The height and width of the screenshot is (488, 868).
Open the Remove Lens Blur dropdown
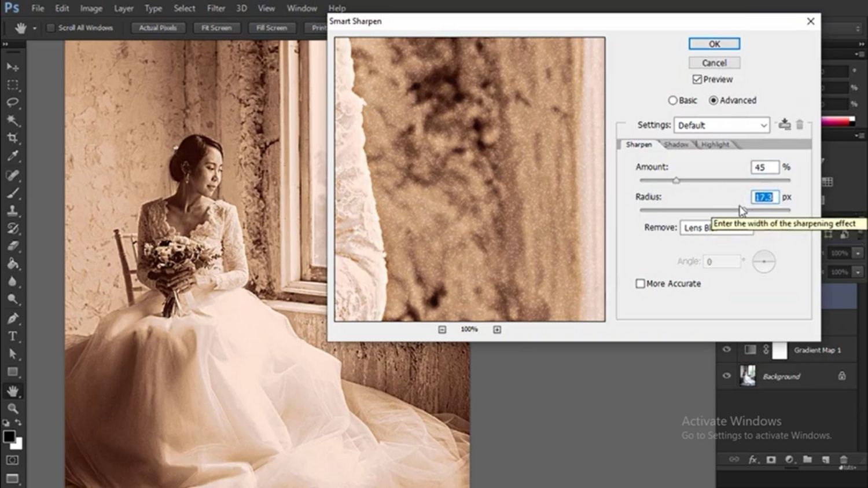coord(716,228)
